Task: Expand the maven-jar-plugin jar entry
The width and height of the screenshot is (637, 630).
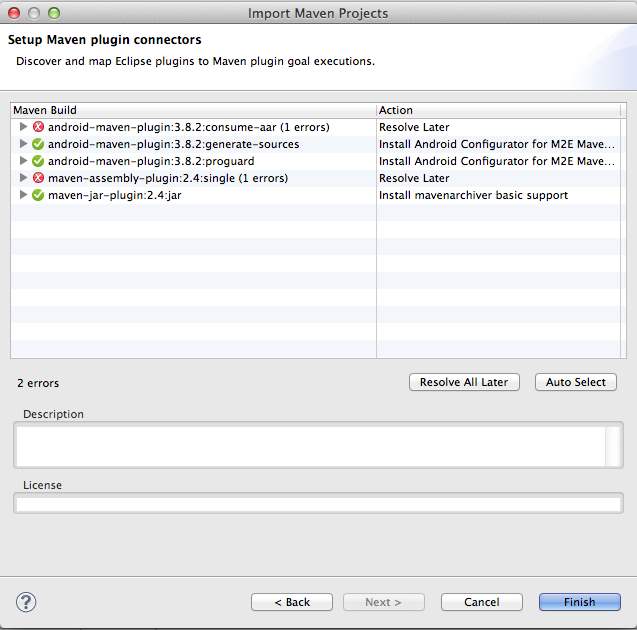Action: pos(24,195)
